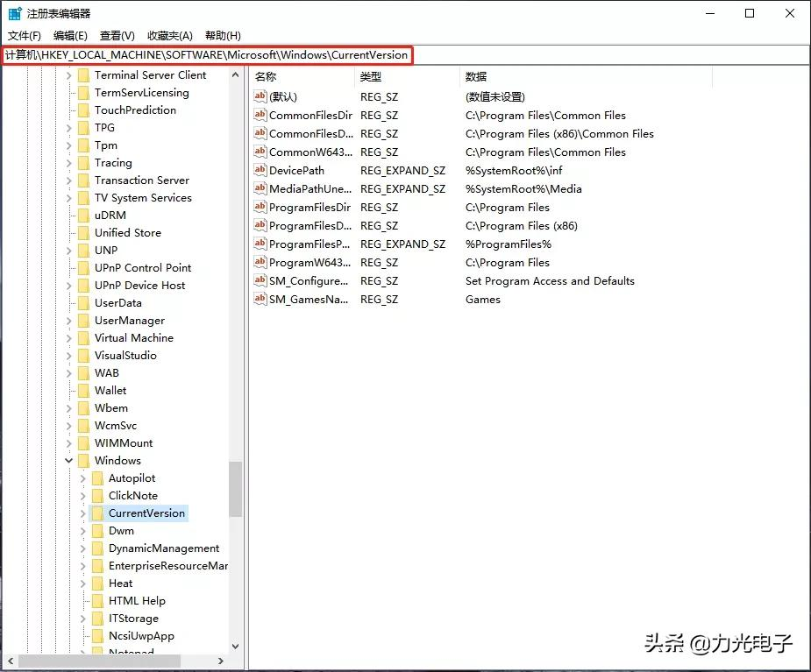Open the 文件(F) menu
This screenshot has width=811, height=672.
(25, 35)
